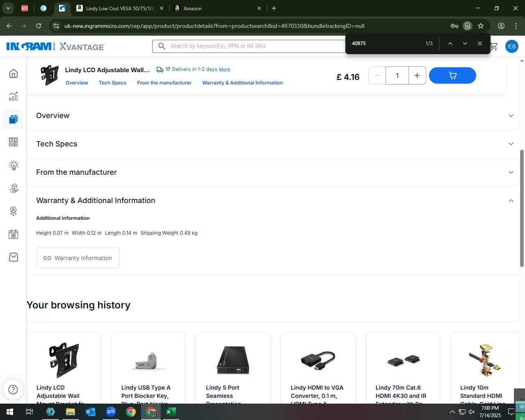Open the storefront sidebar icon

14,142
